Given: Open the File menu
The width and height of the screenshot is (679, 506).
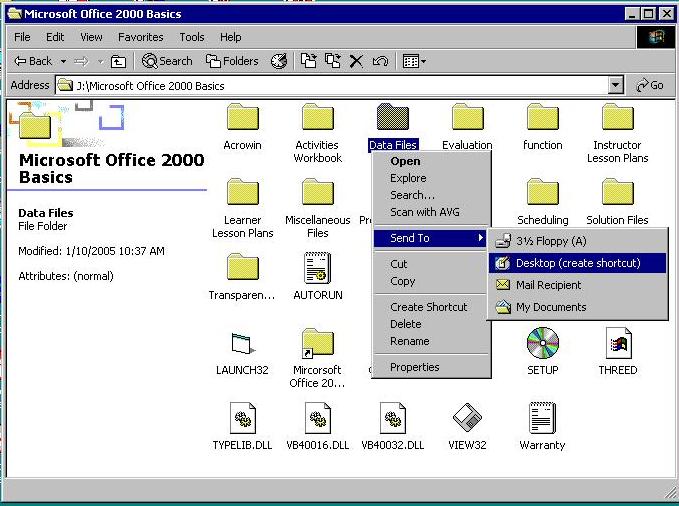Looking at the screenshot, I should click(22, 37).
